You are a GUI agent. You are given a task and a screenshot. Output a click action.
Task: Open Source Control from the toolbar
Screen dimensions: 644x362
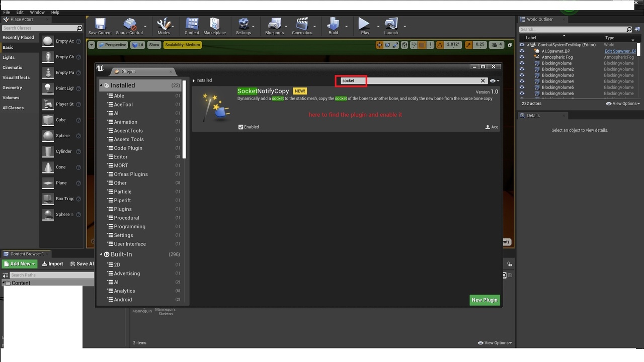click(x=129, y=24)
